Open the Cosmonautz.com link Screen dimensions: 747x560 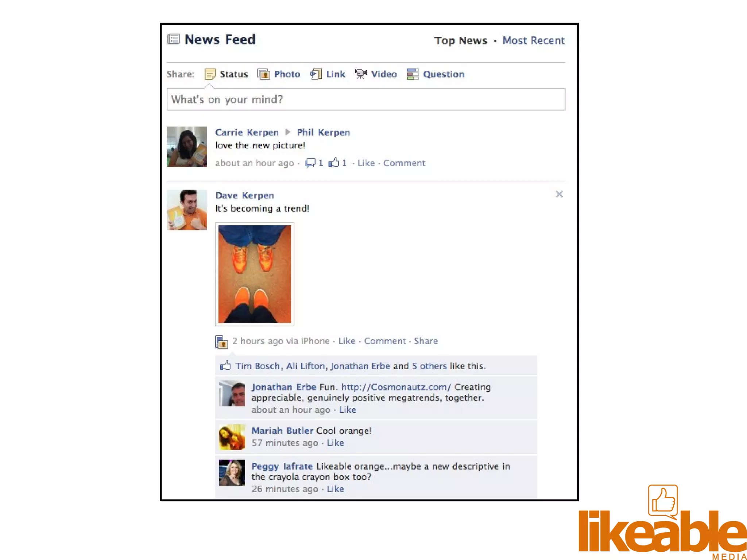click(x=396, y=387)
